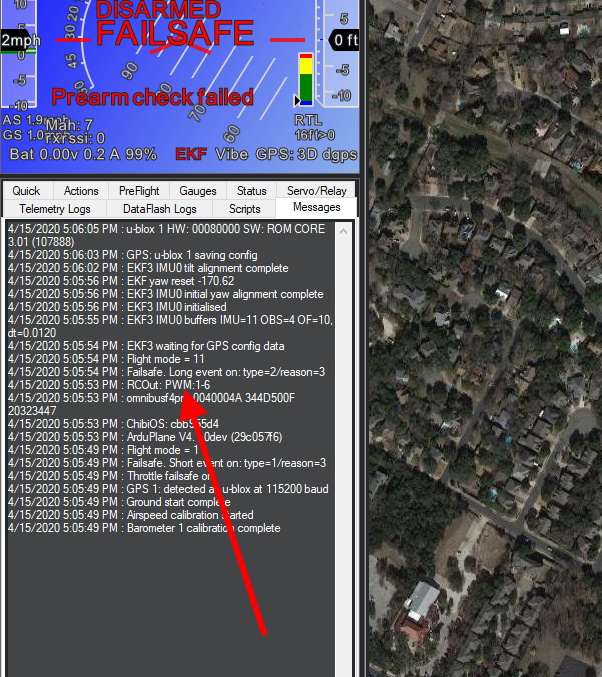Switch to the Status tab
The image size is (602, 677).
click(252, 191)
